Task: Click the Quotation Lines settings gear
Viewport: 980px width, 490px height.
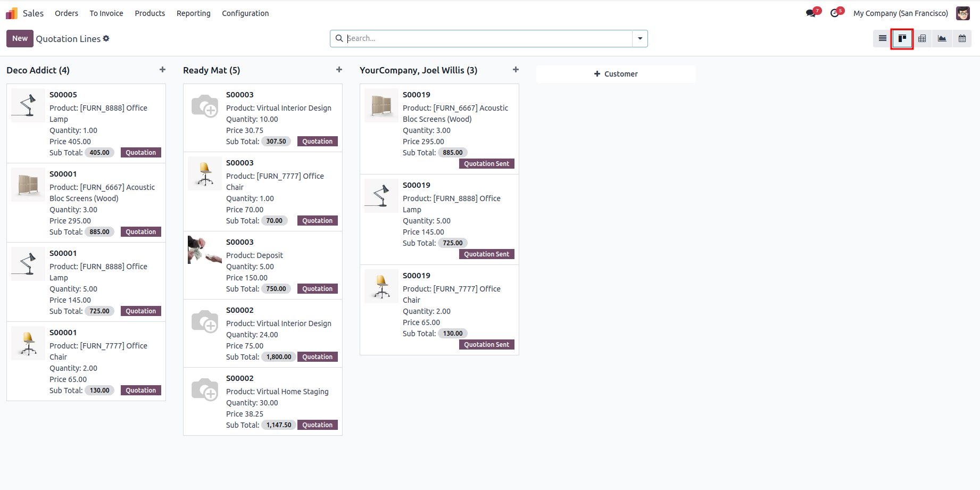Action: tap(106, 38)
